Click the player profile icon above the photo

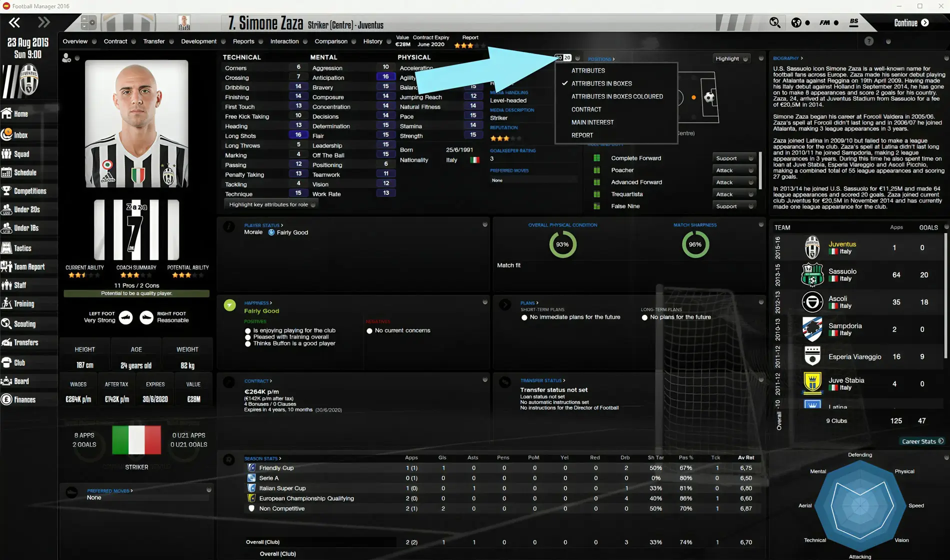click(66, 58)
